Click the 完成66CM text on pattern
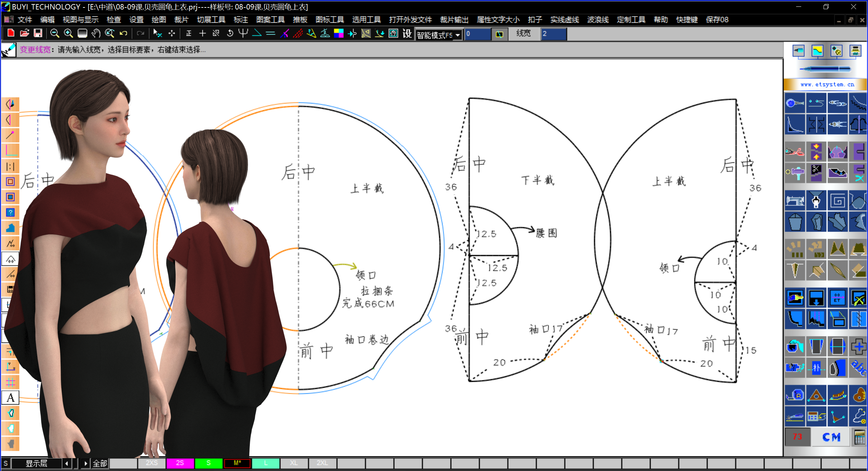The width and height of the screenshot is (868, 471). [368, 303]
